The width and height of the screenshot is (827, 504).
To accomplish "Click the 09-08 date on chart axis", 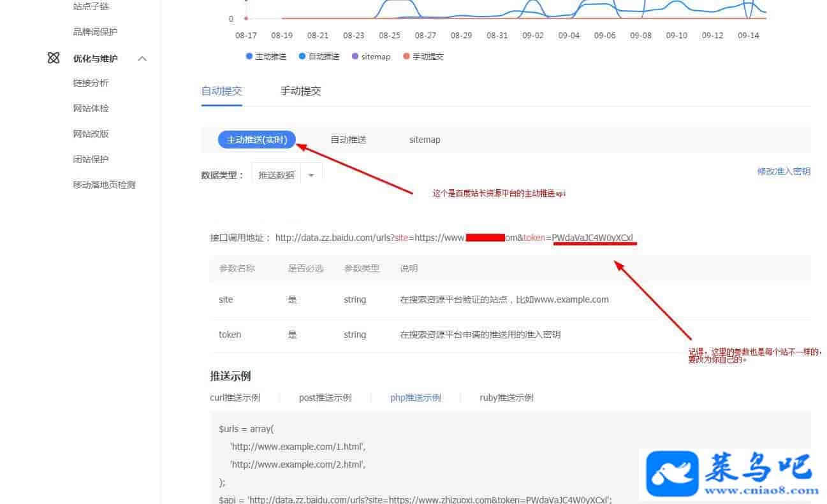I will point(641,36).
